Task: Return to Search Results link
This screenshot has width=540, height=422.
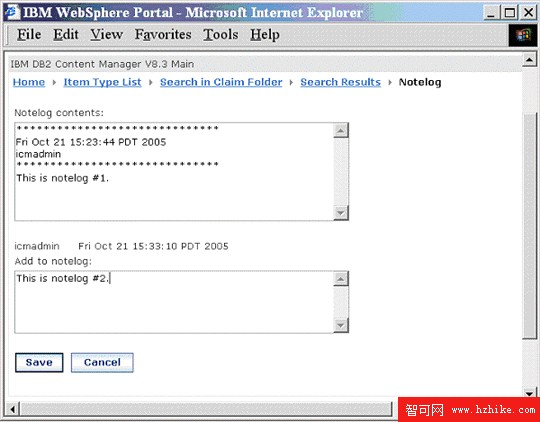Action: click(x=341, y=82)
